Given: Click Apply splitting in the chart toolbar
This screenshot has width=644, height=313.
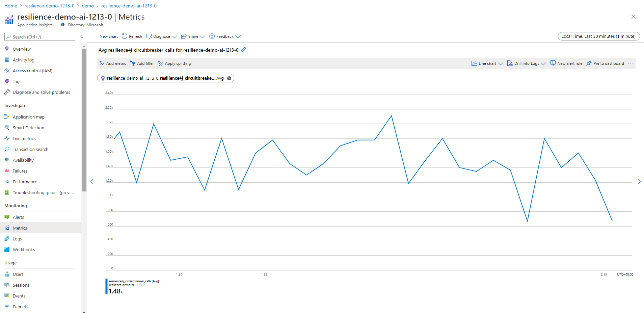Looking at the screenshot, I should tap(175, 63).
